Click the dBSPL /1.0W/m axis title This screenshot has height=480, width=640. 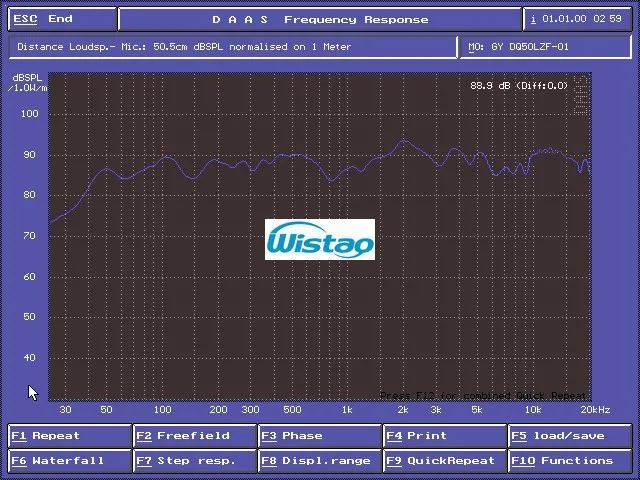[27, 82]
